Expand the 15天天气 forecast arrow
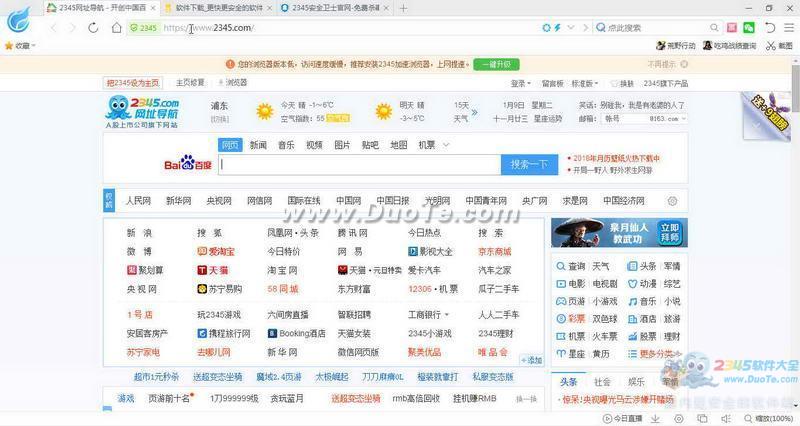This screenshot has height=426, width=800. 474,112
